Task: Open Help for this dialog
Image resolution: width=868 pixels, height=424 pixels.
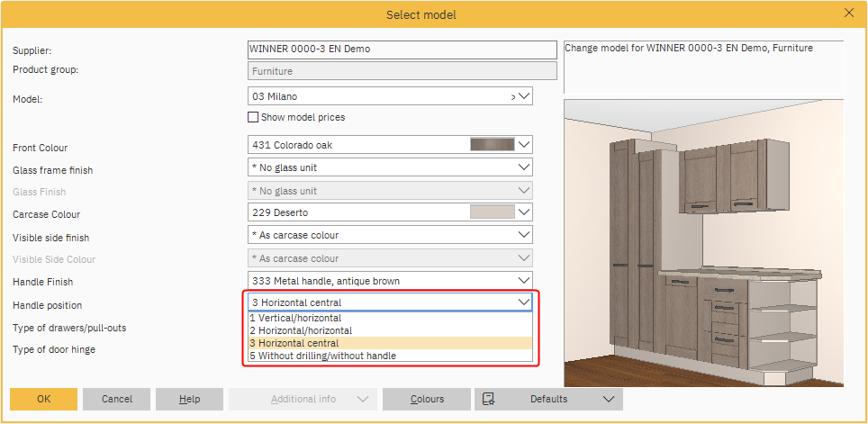Action: point(189,399)
